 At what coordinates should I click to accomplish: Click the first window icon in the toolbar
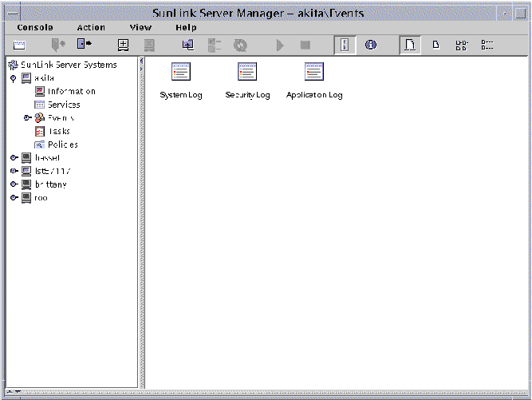coord(19,45)
